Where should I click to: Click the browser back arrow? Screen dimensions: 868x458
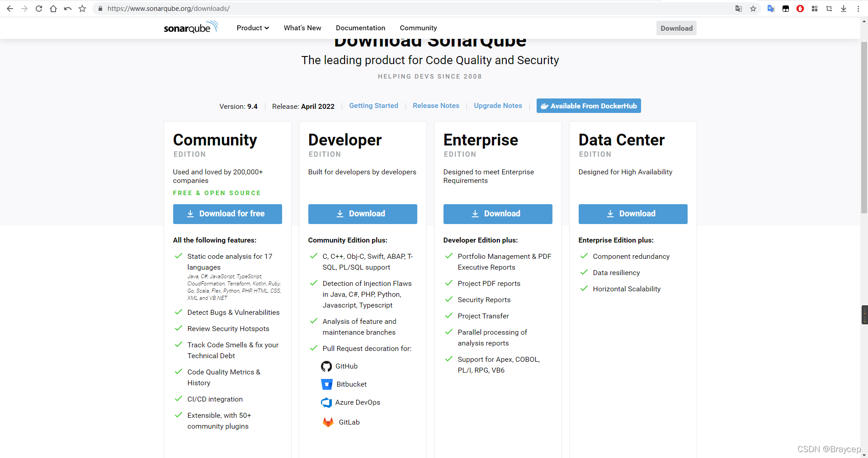pyautogui.click(x=10, y=9)
